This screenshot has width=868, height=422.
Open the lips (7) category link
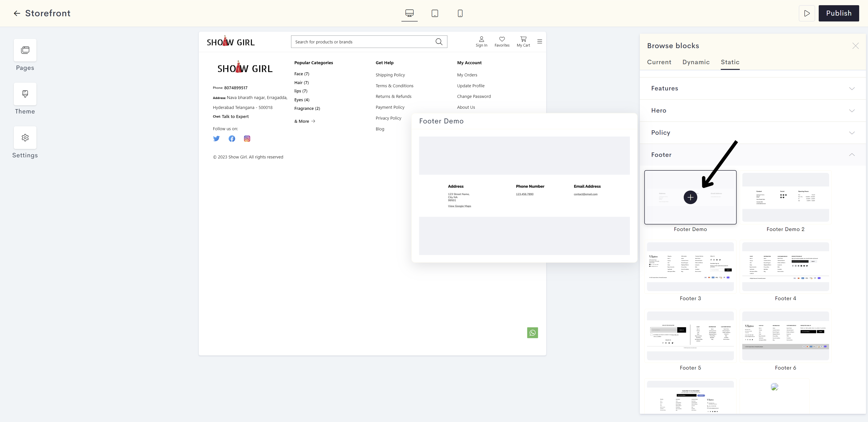pyautogui.click(x=301, y=91)
